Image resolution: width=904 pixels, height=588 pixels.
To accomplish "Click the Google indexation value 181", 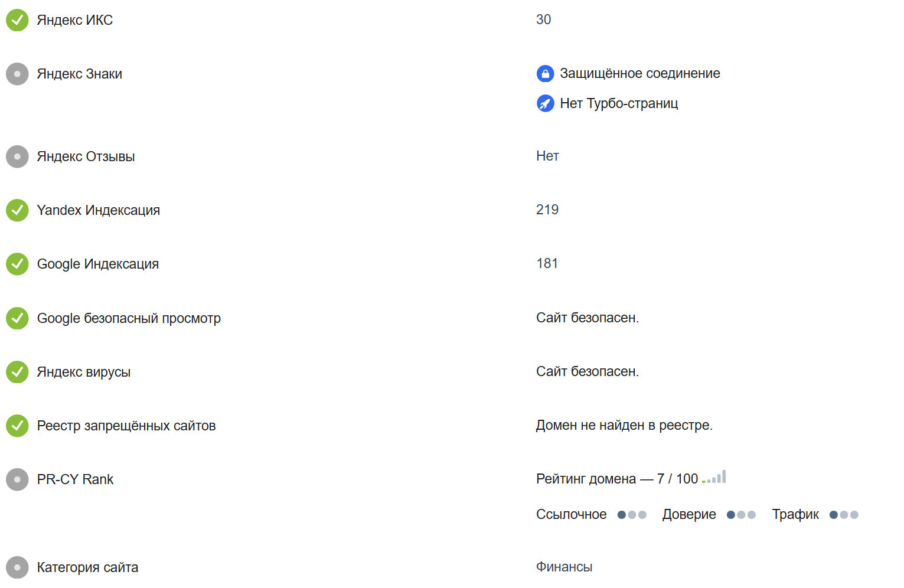I will coord(547,263).
